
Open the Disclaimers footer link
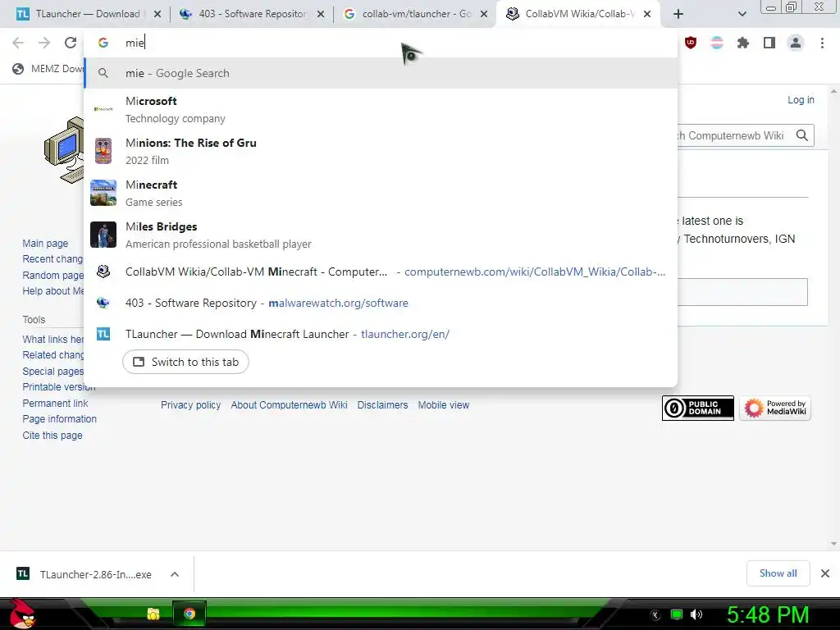tap(382, 405)
